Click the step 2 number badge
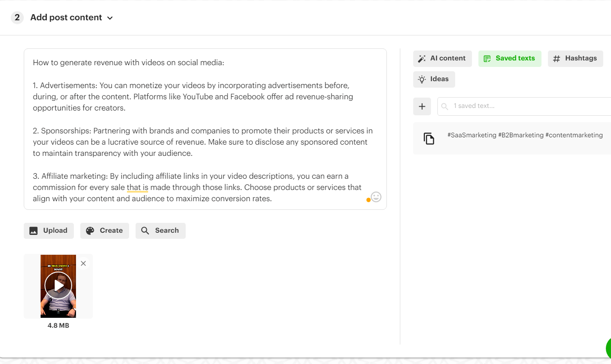The image size is (611, 364). click(17, 18)
